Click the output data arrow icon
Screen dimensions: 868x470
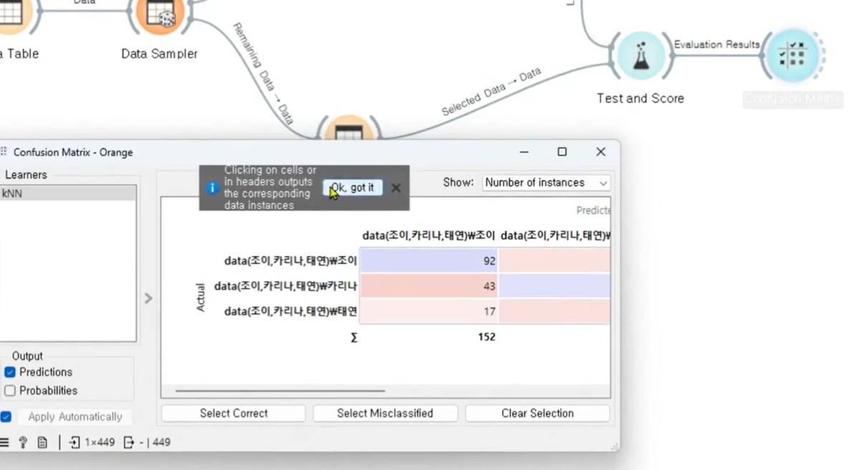(129, 443)
